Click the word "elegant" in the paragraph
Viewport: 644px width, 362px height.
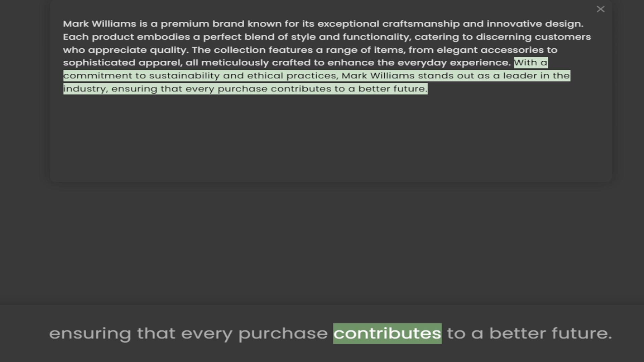click(457, 50)
